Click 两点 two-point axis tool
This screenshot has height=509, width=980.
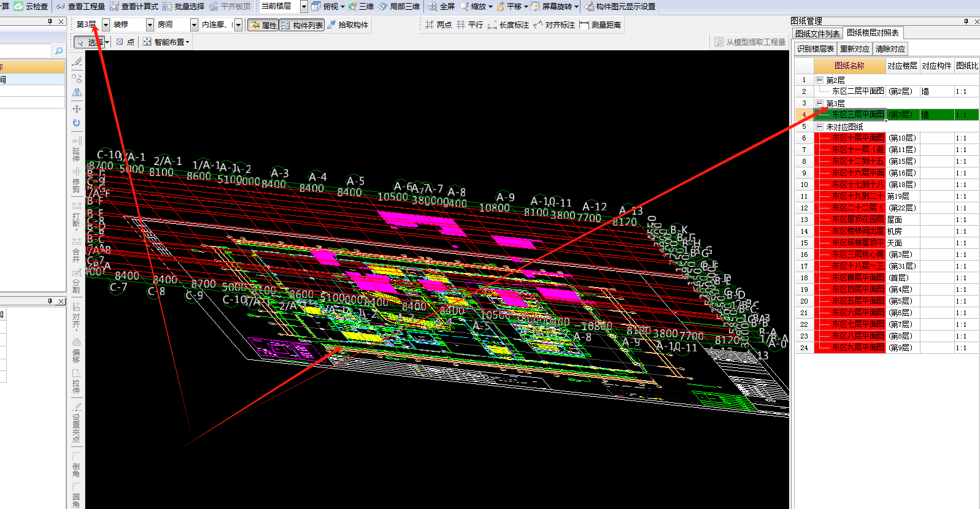pos(438,25)
